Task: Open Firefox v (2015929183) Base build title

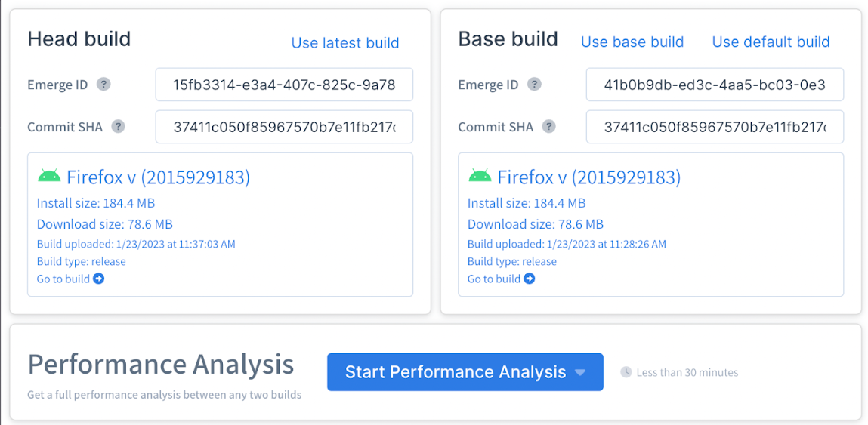Action: coord(588,177)
